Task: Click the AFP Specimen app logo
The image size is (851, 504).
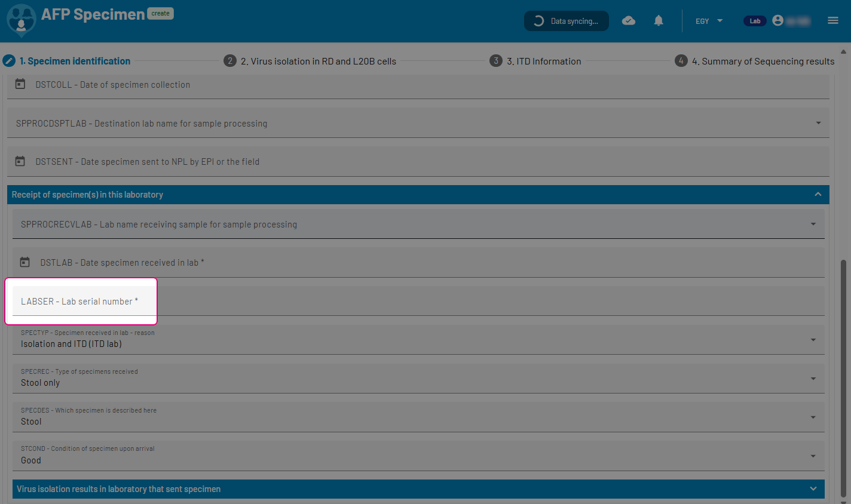Action: [x=21, y=20]
